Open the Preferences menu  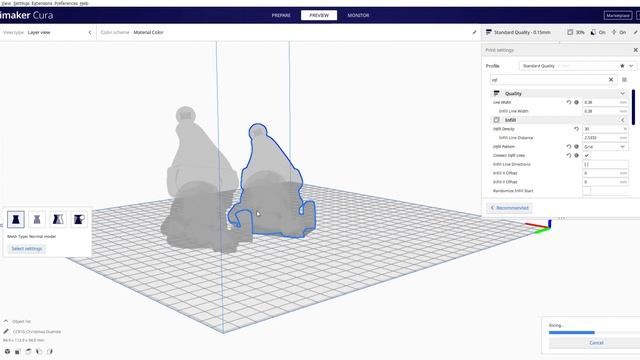(x=66, y=3)
